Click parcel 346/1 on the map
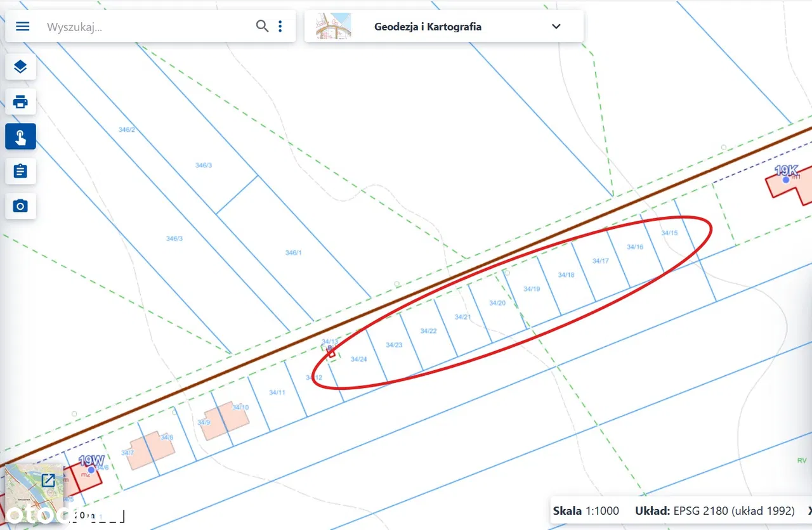This screenshot has height=530, width=812. click(293, 252)
